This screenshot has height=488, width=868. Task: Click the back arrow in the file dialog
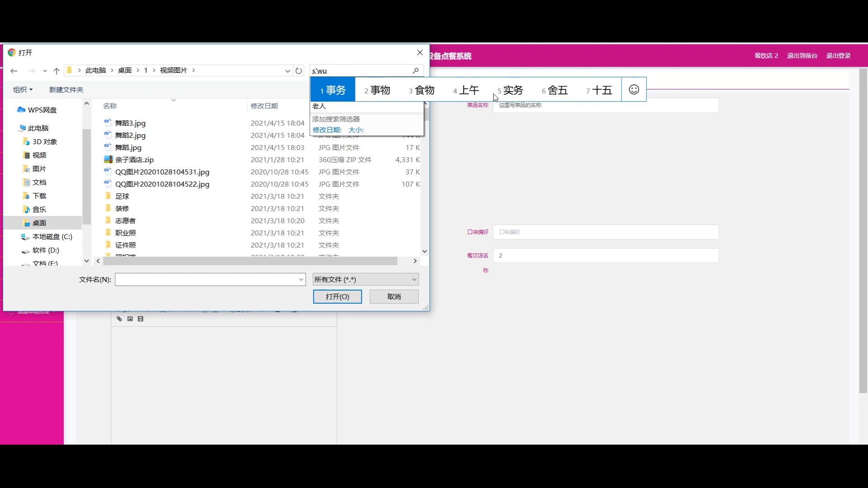[x=14, y=71]
